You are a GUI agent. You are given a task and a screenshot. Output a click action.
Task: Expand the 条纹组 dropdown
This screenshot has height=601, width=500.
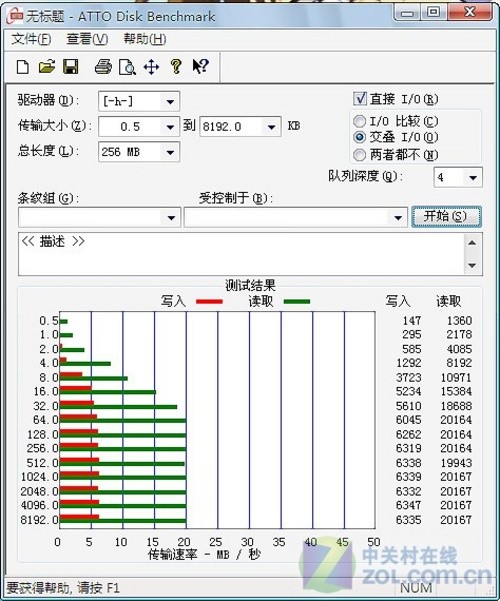(171, 218)
